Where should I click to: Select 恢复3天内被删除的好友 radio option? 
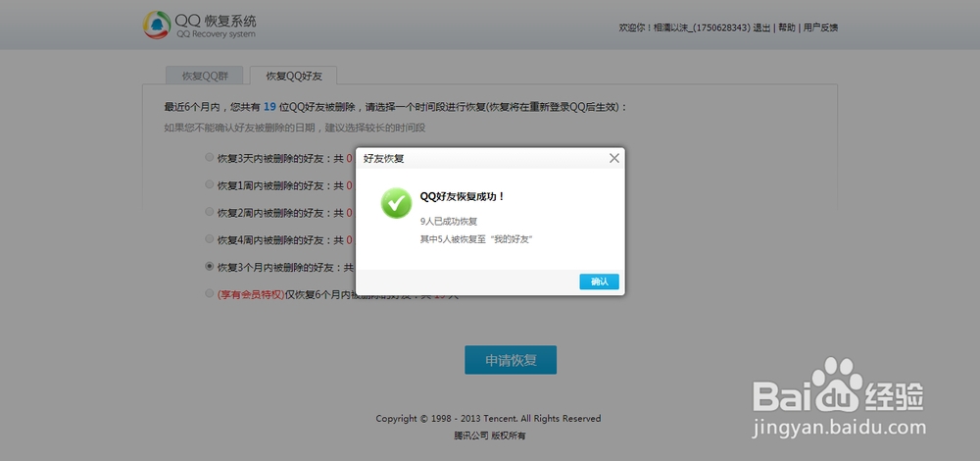[210, 158]
